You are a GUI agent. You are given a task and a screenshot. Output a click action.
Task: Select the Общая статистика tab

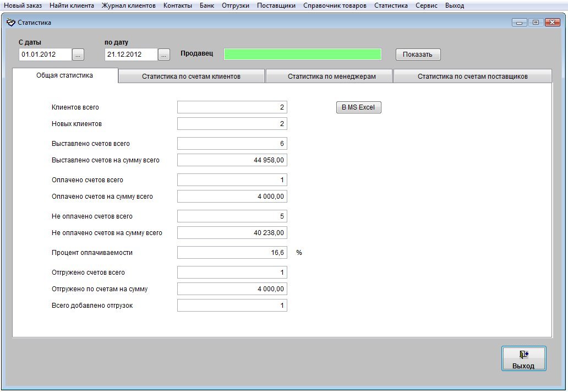click(64, 75)
